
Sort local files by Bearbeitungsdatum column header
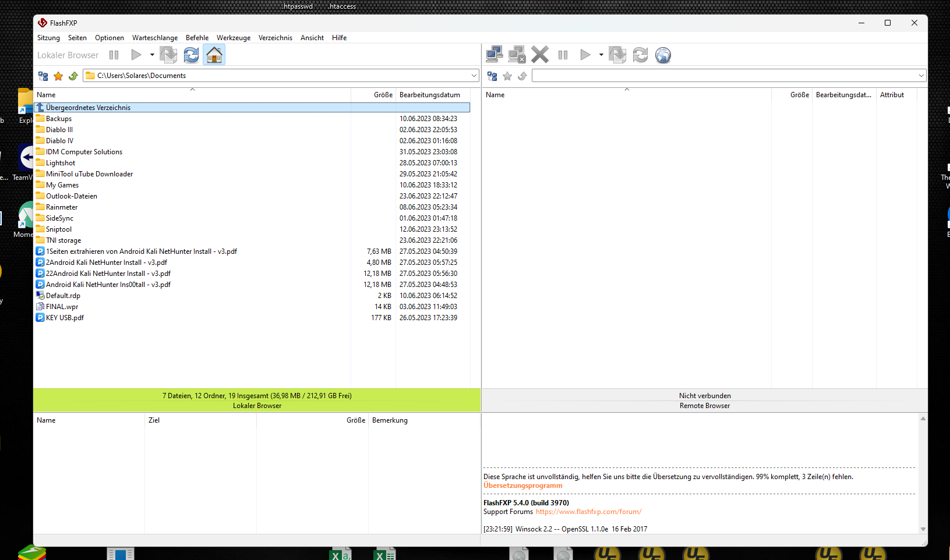click(x=433, y=95)
